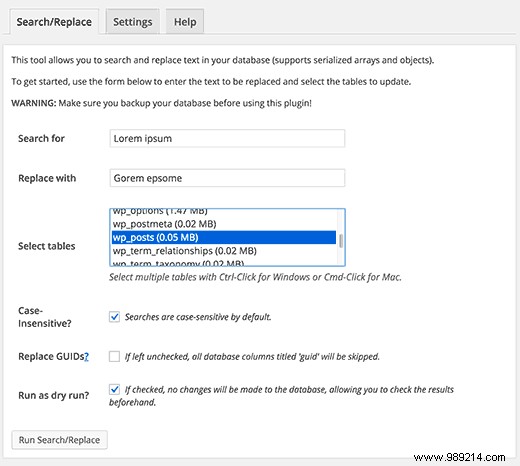
Task: Select wp_term_relationships (0.02 MB) table
Action: (224, 251)
